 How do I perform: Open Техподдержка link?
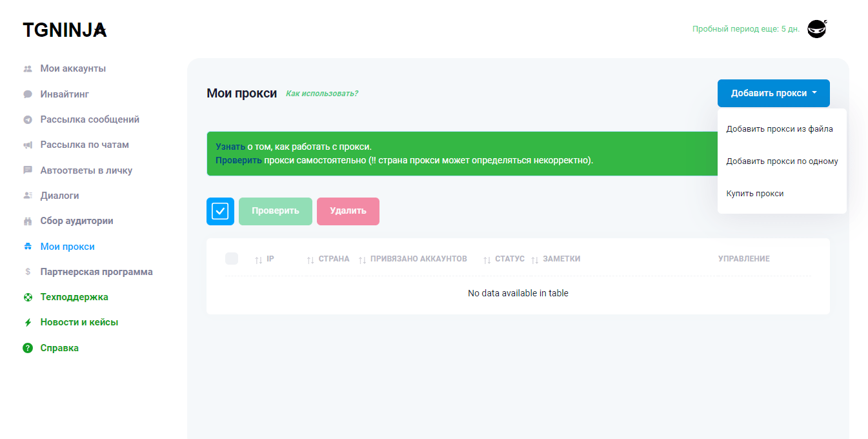[74, 297]
